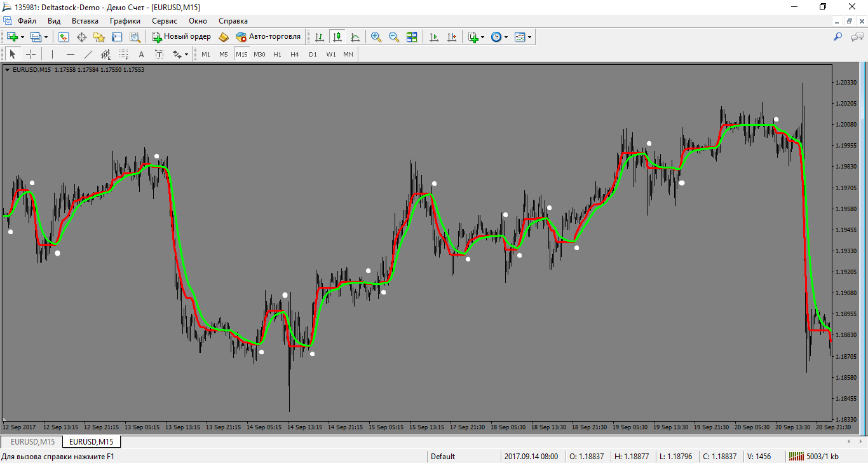Select the Fibonacci Retracement tool
Viewport: 868px width, 463px height.
[124, 54]
